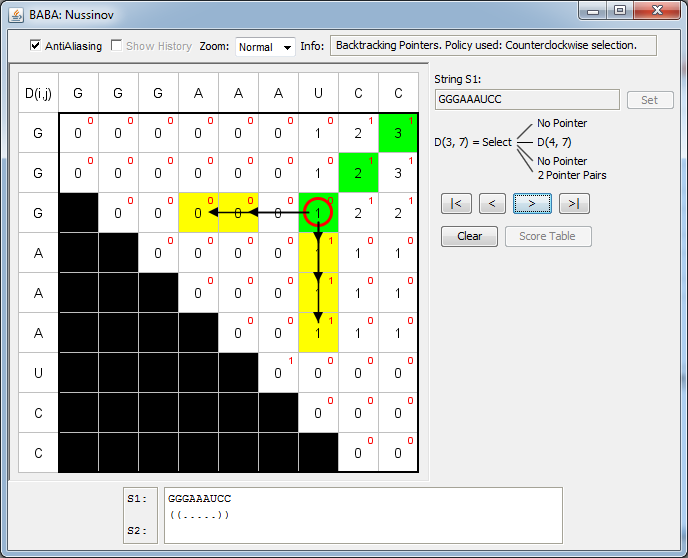Step back with the < button
The height and width of the screenshot is (558, 688).
coord(491,204)
